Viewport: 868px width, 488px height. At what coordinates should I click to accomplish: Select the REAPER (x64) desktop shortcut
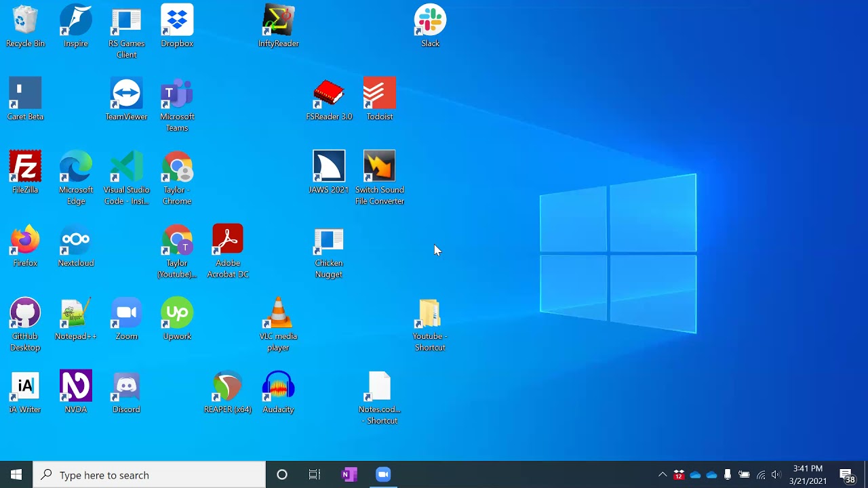[227, 393]
